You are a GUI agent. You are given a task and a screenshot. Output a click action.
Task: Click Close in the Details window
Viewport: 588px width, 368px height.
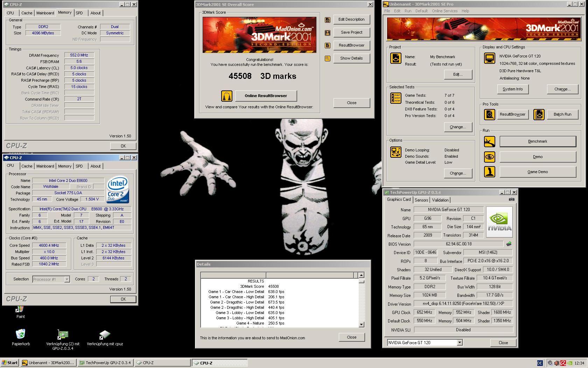pos(351,337)
